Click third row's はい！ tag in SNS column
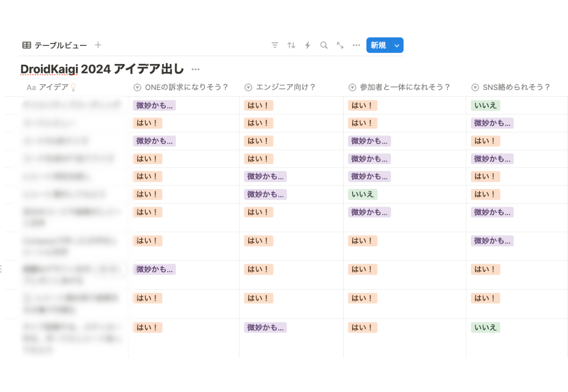Image resolution: width=568 pixels, height=392 pixels. [486, 141]
